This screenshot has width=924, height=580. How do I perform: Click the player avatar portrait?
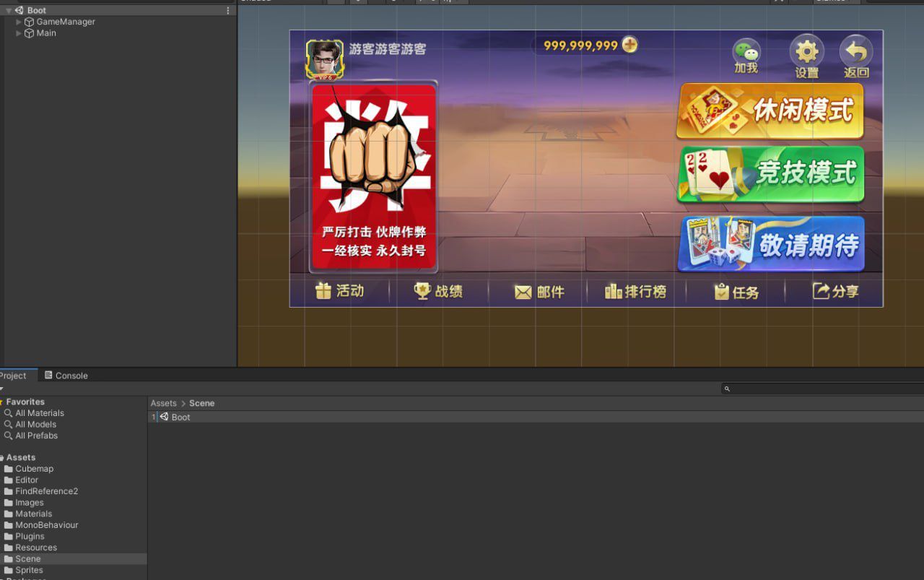click(324, 59)
